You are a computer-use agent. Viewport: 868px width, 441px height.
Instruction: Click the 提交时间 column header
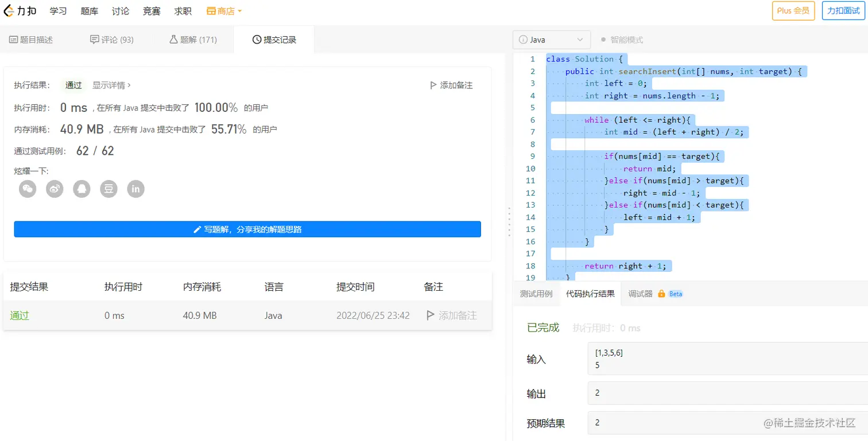[355, 287]
